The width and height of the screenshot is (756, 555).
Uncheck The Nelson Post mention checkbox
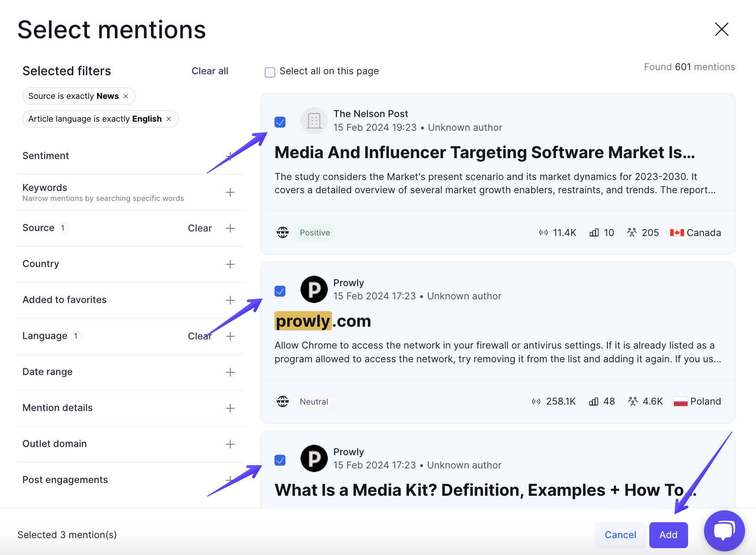point(280,122)
